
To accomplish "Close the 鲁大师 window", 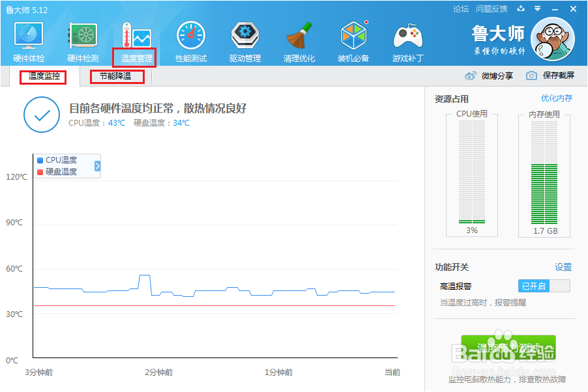I will (573, 8).
